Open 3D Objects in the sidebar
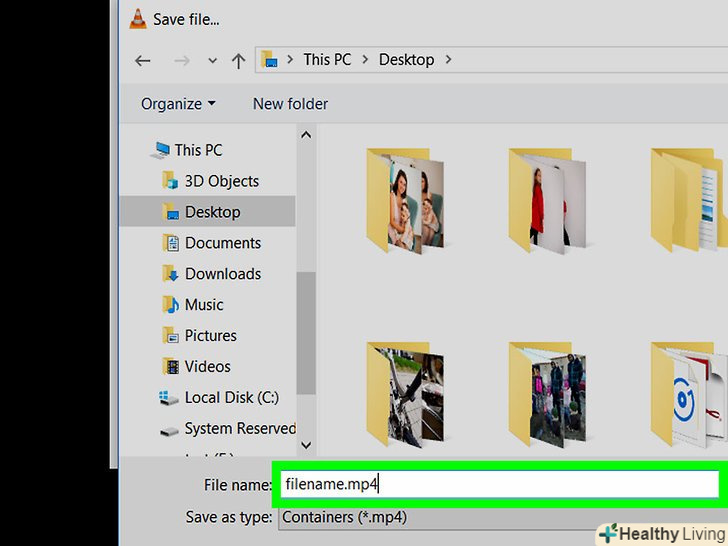 coord(221,181)
